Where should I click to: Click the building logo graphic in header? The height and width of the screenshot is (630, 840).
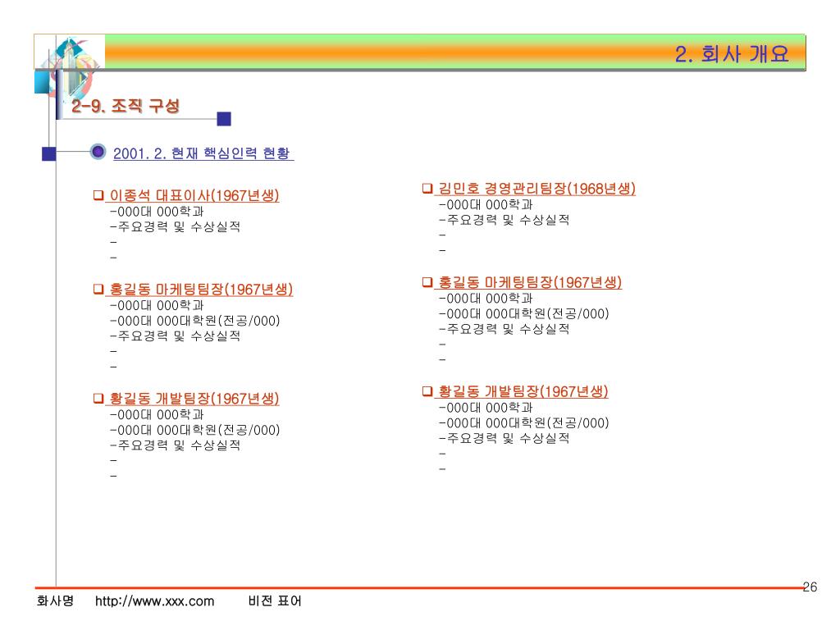(x=70, y=70)
